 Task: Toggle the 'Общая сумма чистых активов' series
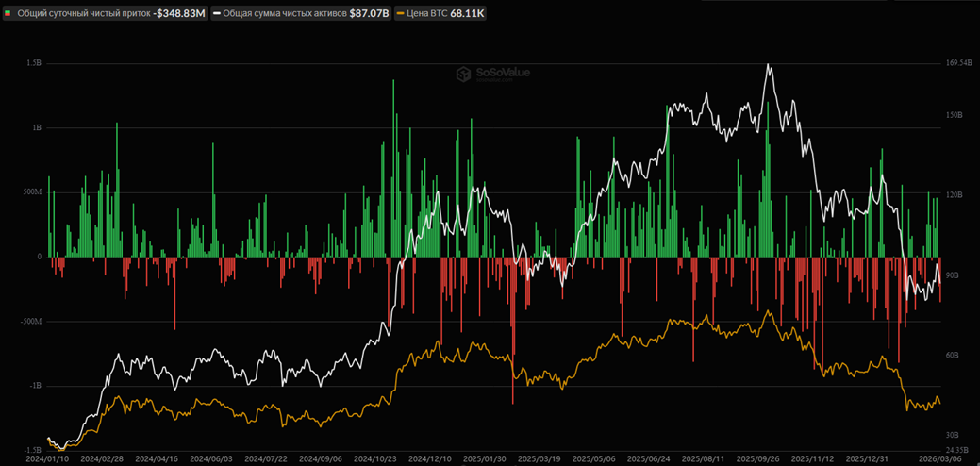283,14
